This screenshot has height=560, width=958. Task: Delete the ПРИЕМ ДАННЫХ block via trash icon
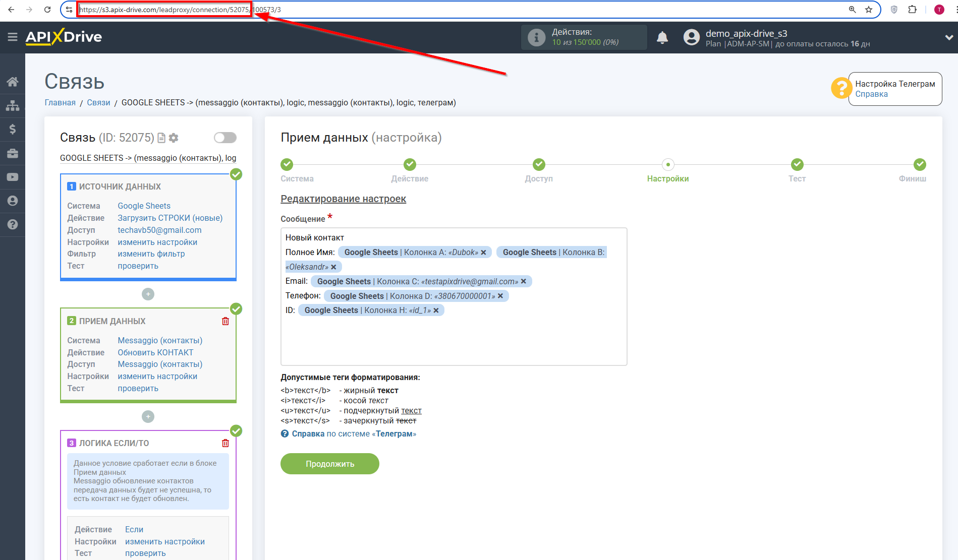click(226, 321)
